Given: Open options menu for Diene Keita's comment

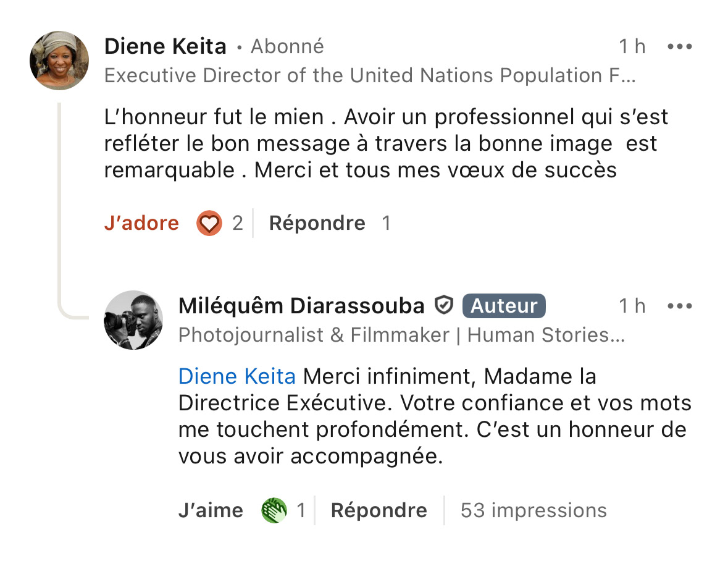Looking at the screenshot, I should [x=680, y=46].
